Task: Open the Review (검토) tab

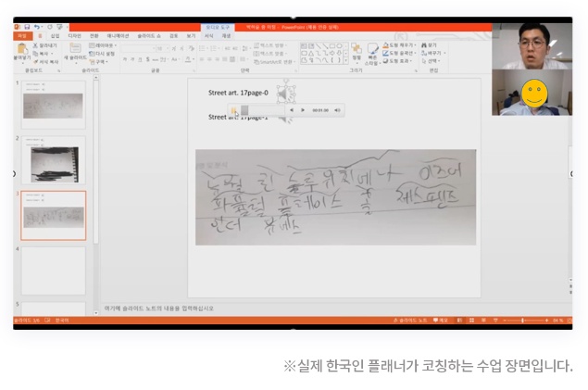Action: (x=174, y=36)
